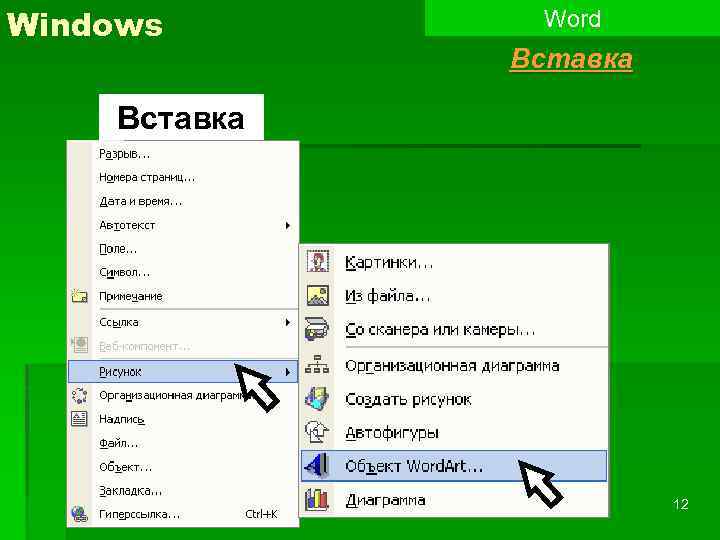The height and width of the screenshot is (540, 720).
Task: Click the Картинки clip art icon
Action: coord(318,263)
